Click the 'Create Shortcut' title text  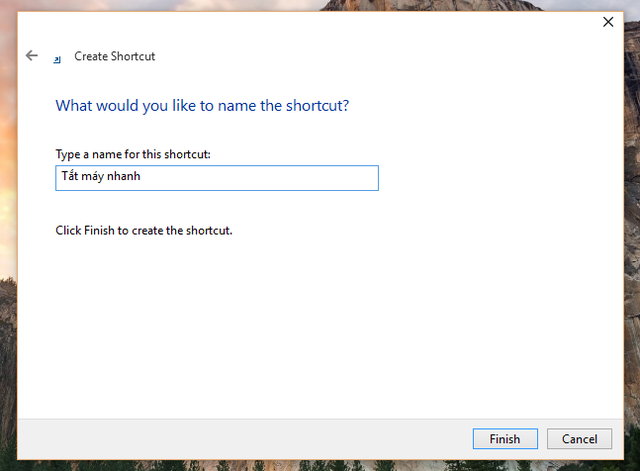point(115,56)
